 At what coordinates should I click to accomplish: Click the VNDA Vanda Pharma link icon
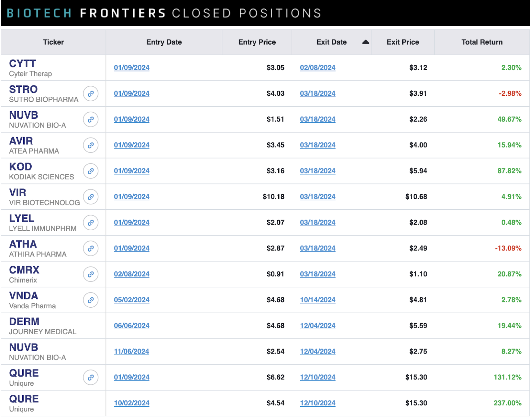click(x=91, y=300)
